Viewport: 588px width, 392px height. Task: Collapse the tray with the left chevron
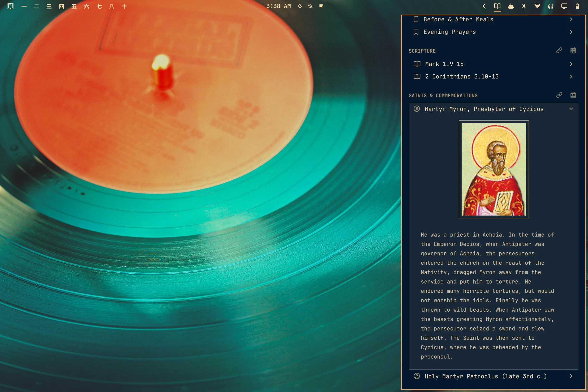[x=484, y=6]
